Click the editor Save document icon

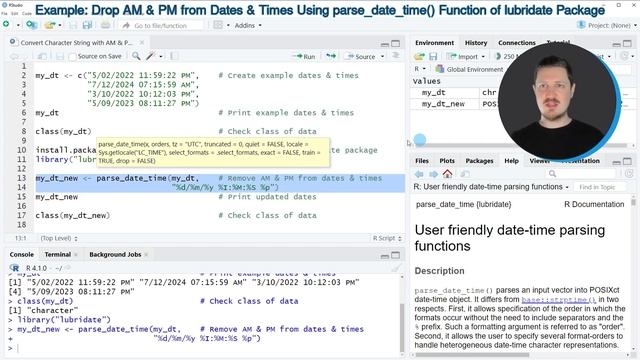(60, 56)
